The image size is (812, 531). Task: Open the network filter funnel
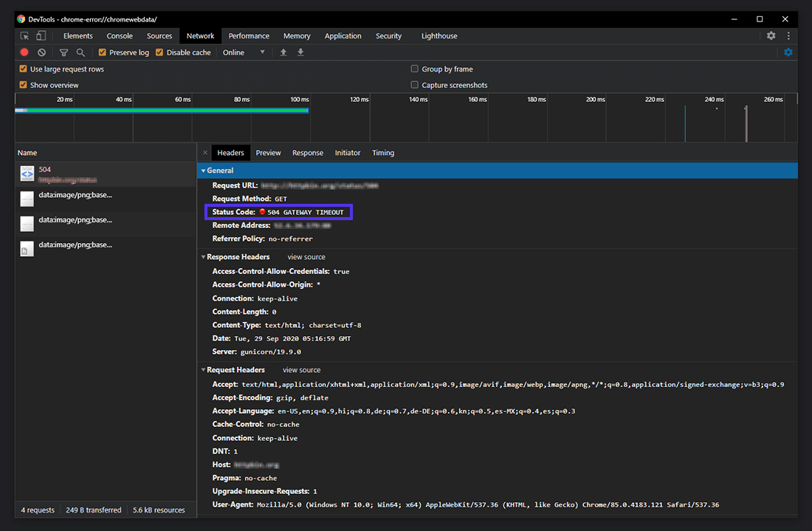coord(63,52)
